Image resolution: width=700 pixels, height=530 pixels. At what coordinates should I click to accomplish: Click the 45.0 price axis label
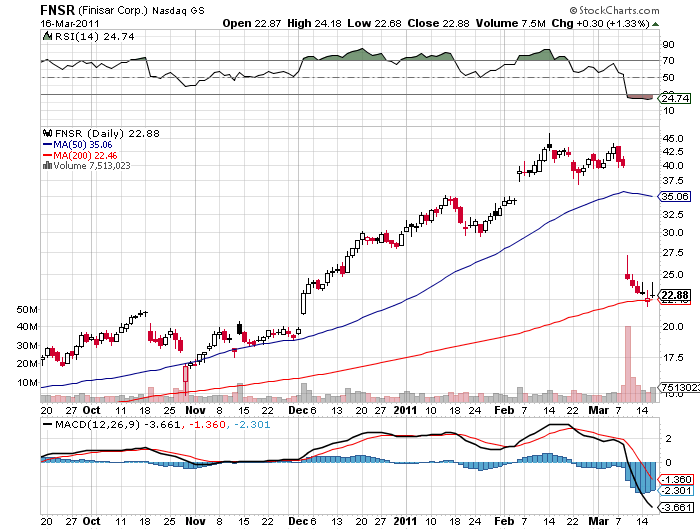point(673,138)
